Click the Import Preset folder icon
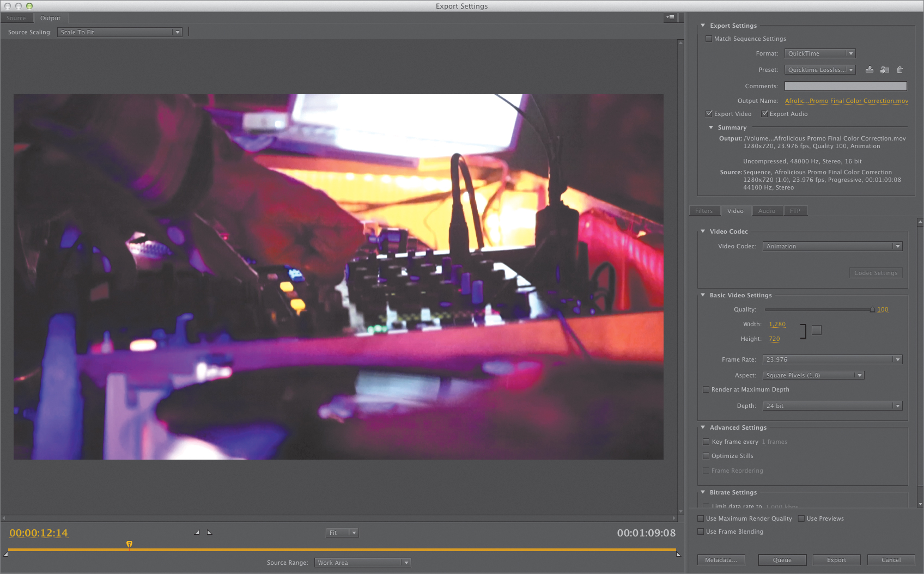924x574 pixels. pos(885,70)
